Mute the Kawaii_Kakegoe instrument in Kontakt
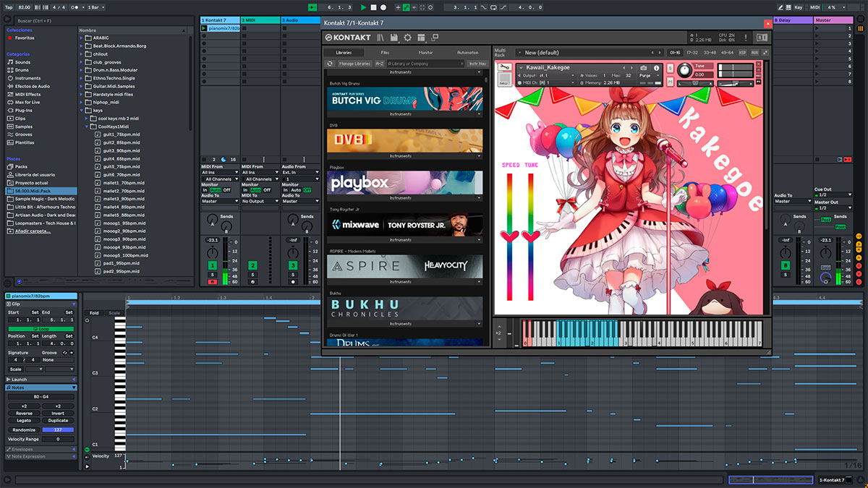 click(x=671, y=80)
